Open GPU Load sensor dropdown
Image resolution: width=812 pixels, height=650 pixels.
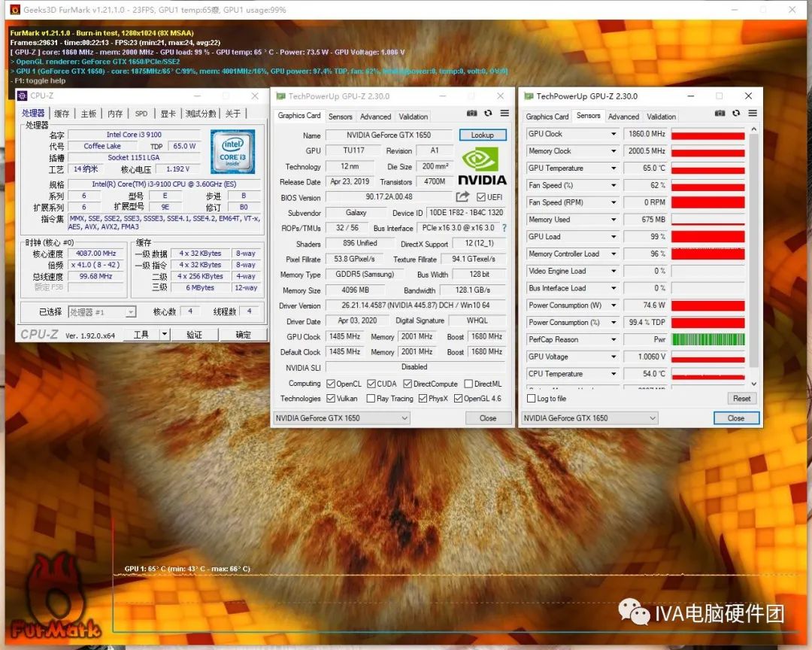coord(614,236)
